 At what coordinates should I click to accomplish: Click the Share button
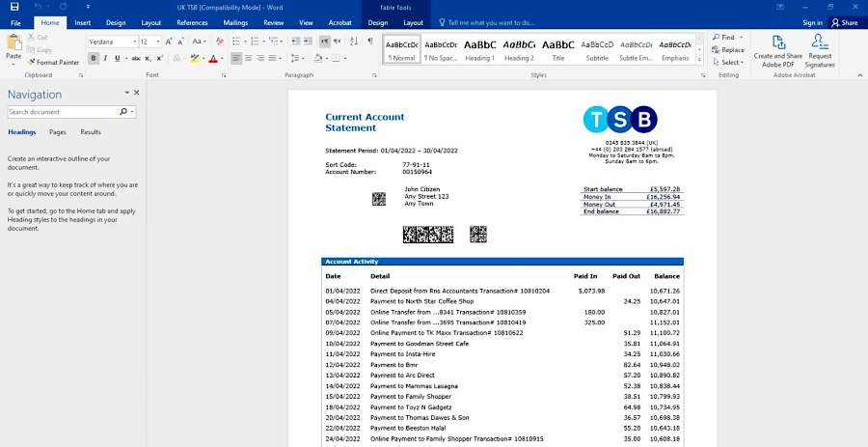pyautogui.click(x=845, y=22)
